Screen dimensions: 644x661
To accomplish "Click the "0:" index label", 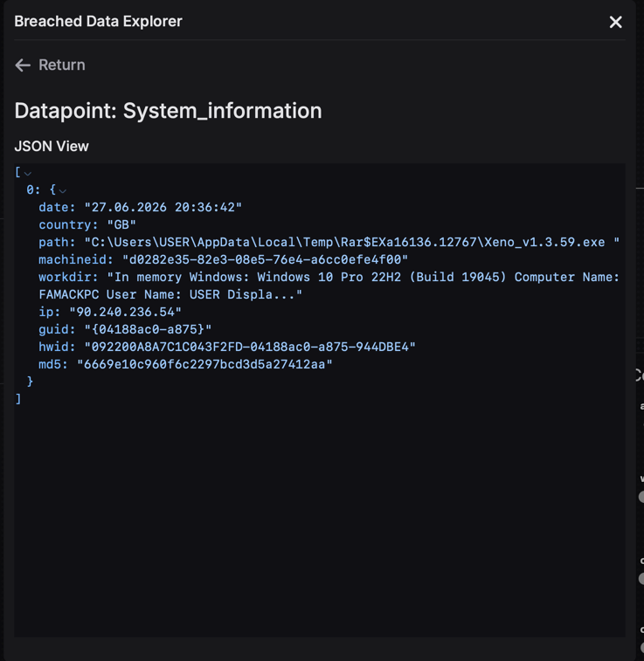I will 33,189.
